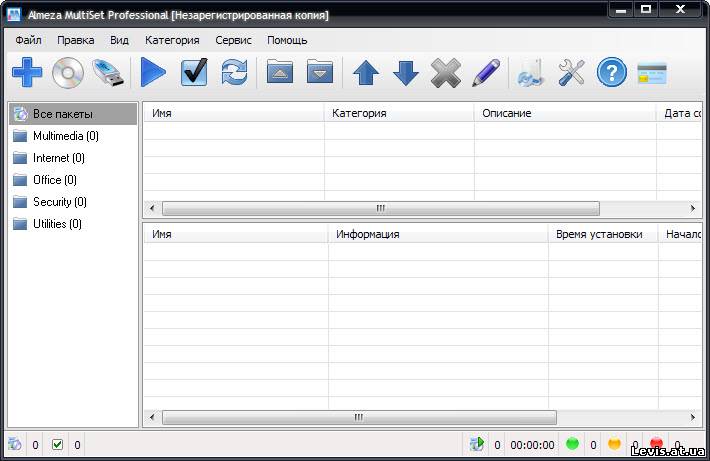
Task: Sort by Имя column in packages table
Action: [x=234, y=113]
